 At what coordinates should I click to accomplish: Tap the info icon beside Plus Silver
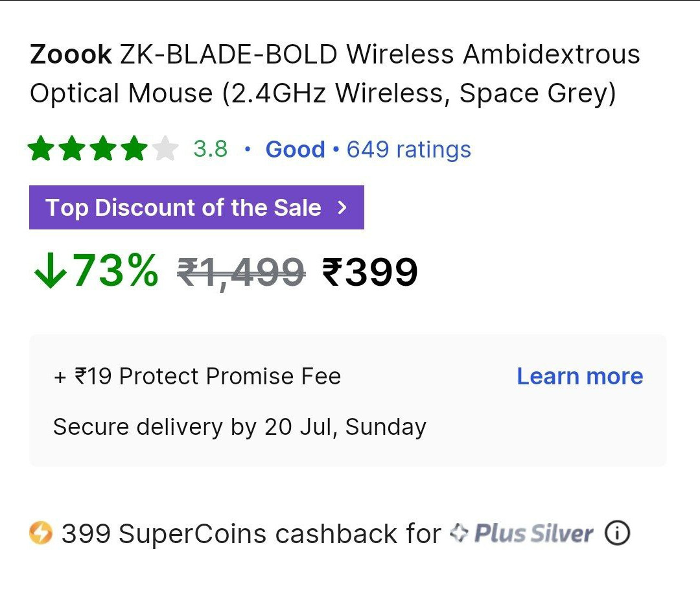click(618, 533)
